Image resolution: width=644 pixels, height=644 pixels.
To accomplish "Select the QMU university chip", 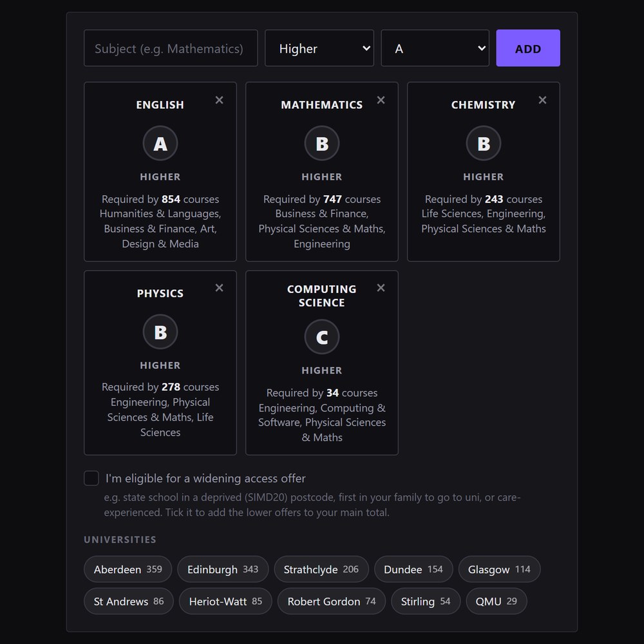I will [x=496, y=601].
